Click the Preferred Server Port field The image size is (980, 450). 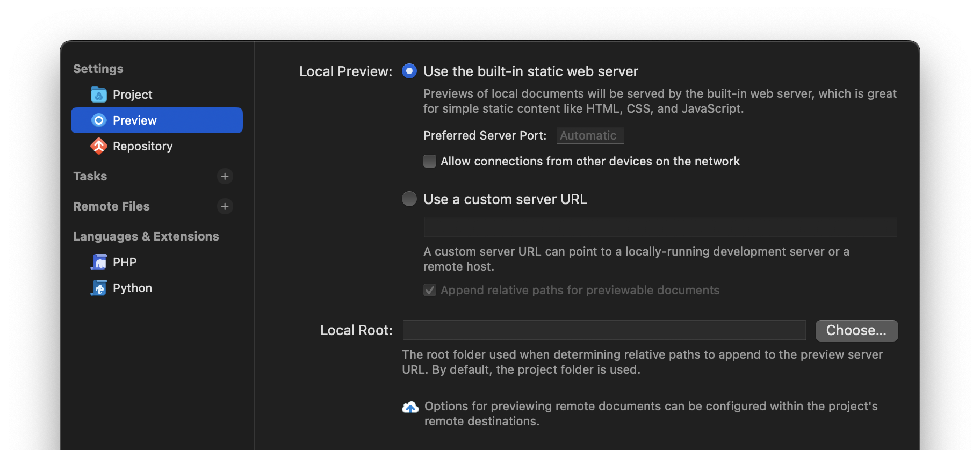pos(590,135)
